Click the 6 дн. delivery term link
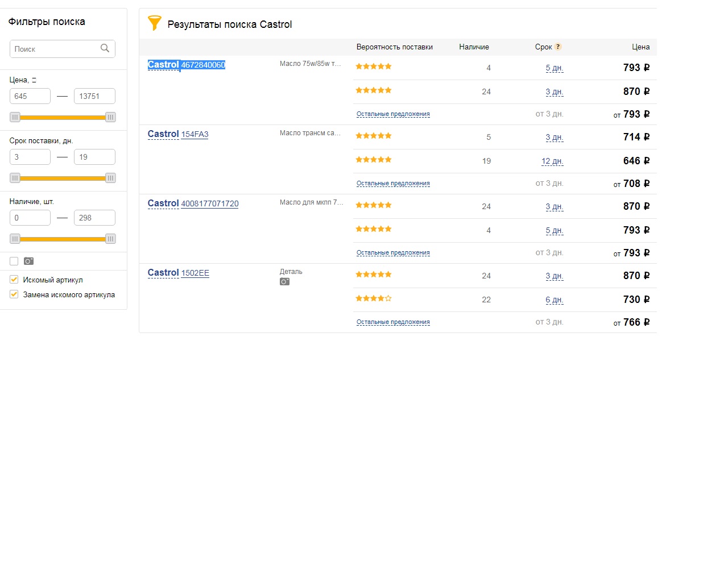Screen dimensions: 728x582 coord(555,300)
